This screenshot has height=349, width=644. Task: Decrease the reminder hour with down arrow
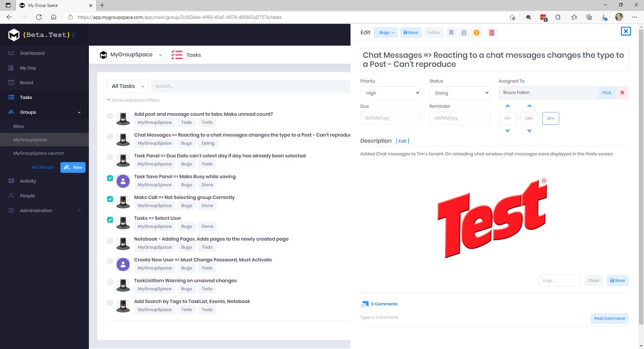507,131
